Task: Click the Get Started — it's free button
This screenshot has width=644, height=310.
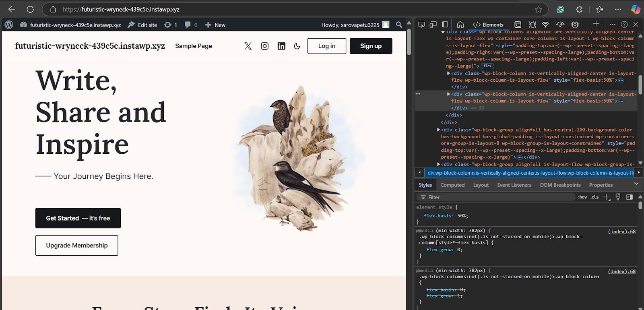Action: pos(78,218)
